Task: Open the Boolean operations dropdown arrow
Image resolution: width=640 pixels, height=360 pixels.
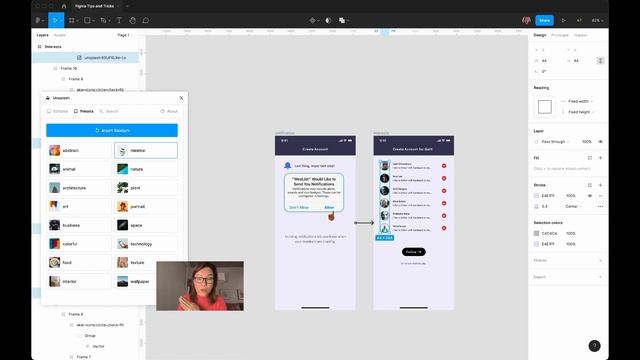Action: (348, 20)
